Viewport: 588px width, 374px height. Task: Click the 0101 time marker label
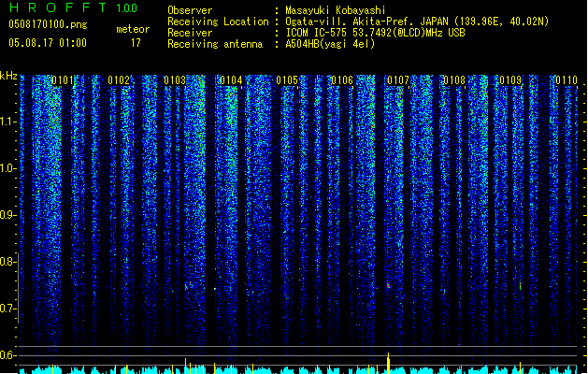[x=63, y=80]
